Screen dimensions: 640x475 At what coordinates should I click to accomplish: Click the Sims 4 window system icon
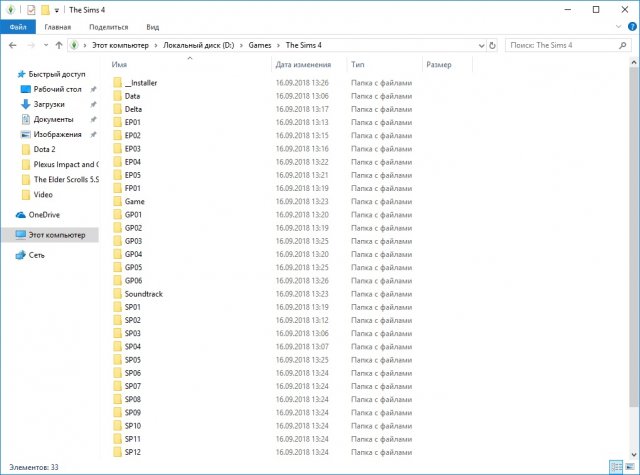tap(11, 9)
